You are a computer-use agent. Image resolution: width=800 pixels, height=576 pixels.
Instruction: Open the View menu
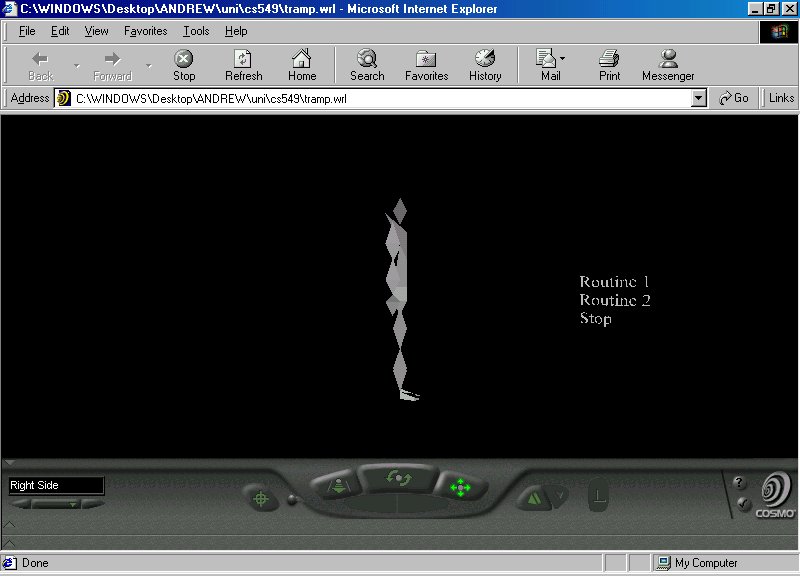click(96, 31)
